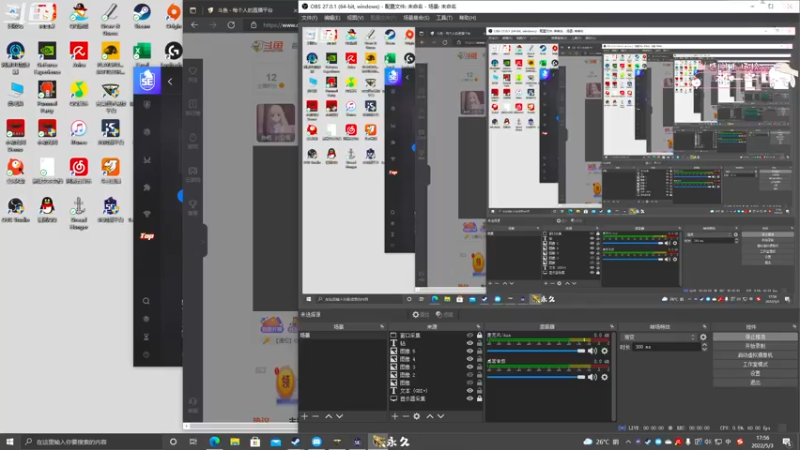Reload the page in browser window
The width and height of the screenshot is (800, 450).
pos(231,24)
